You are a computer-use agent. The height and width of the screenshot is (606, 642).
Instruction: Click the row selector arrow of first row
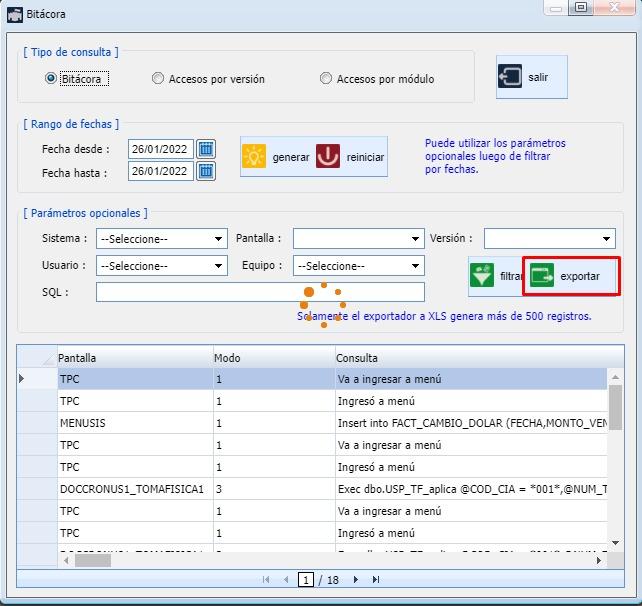click(22, 378)
